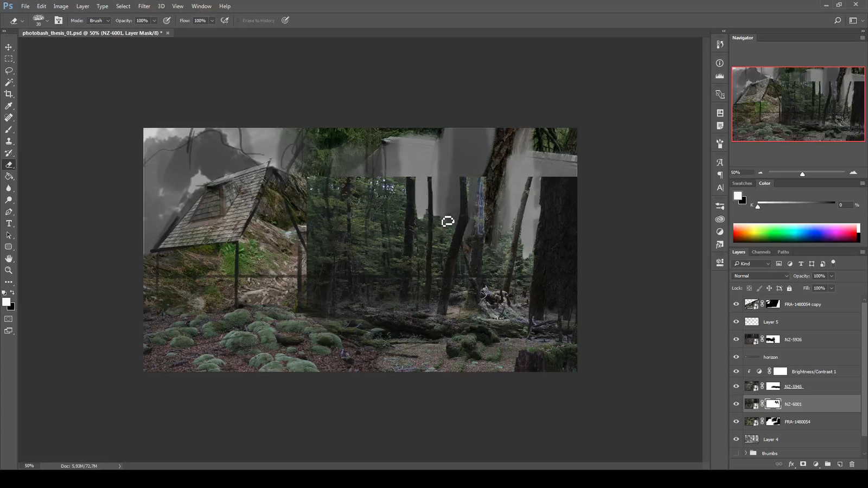Image resolution: width=868 pixels, height=488 pixels.
Task: Select the Rectangular Marquee tool
Action: coord(9,59)
